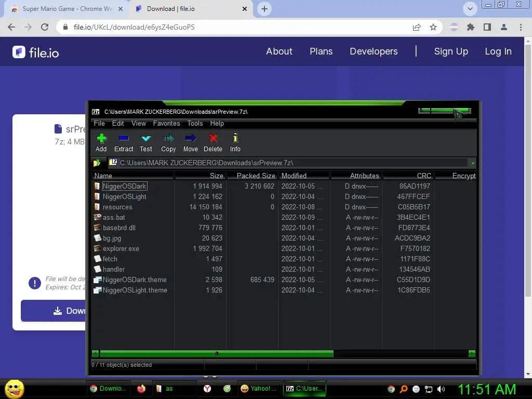Click the right arrow of 7-Zip scrollbar
Viewport: 532px width, 399px height.
[x=472, y=353]
